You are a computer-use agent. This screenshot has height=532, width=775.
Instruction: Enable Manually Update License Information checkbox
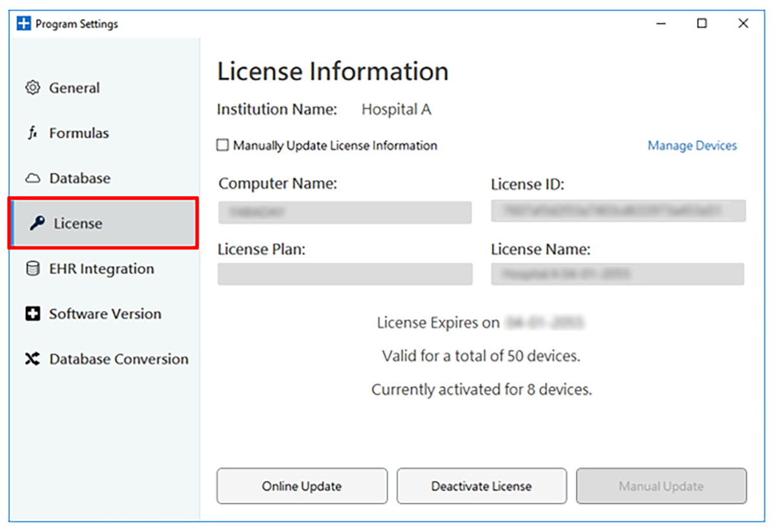click(223, 145)
